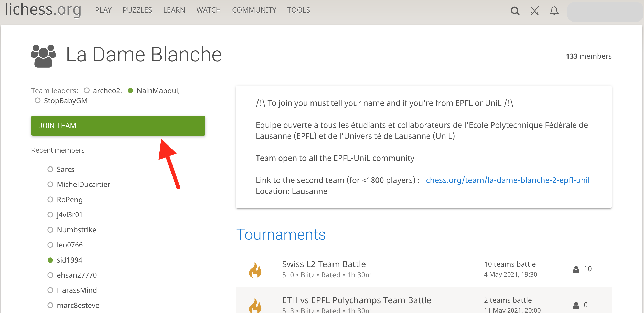The image size is (644, 313).
Task: Open ETH vs EPFL Polychamps Team Battle
Action: coord(357,300)
